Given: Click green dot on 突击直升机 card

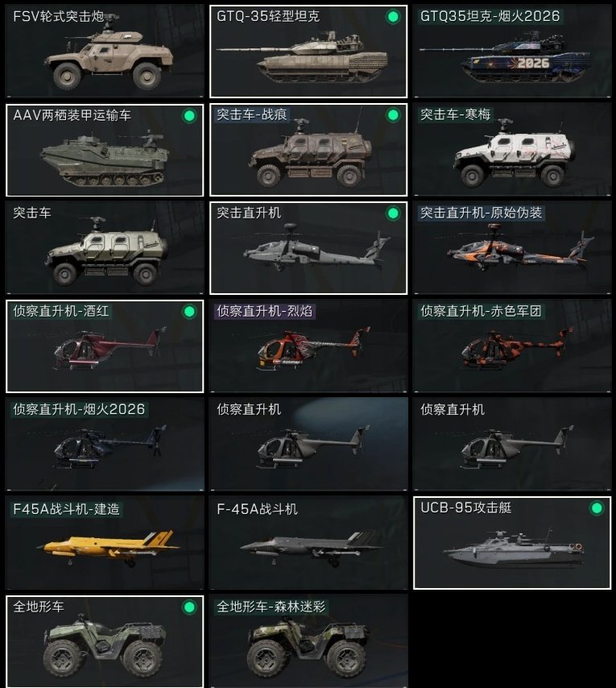Looking at the screenshot, I should tap(393, 213).
